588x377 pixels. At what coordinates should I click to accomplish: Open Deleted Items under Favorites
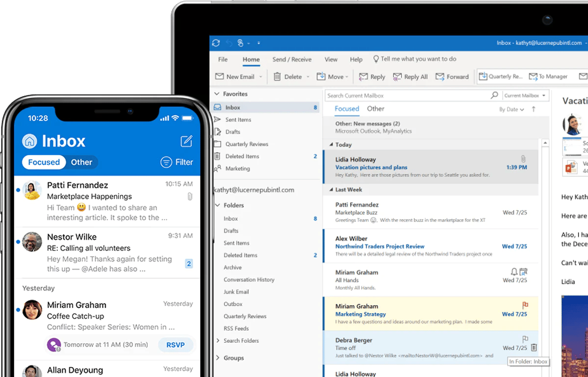tap(242, 156)
